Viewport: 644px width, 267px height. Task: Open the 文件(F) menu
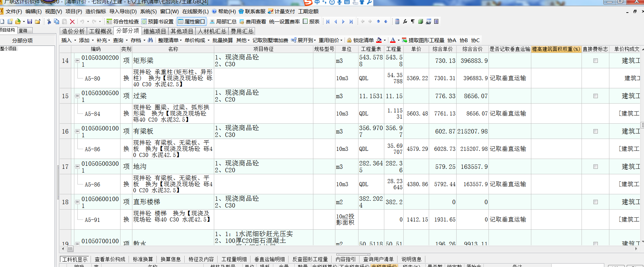coord(14,11)
